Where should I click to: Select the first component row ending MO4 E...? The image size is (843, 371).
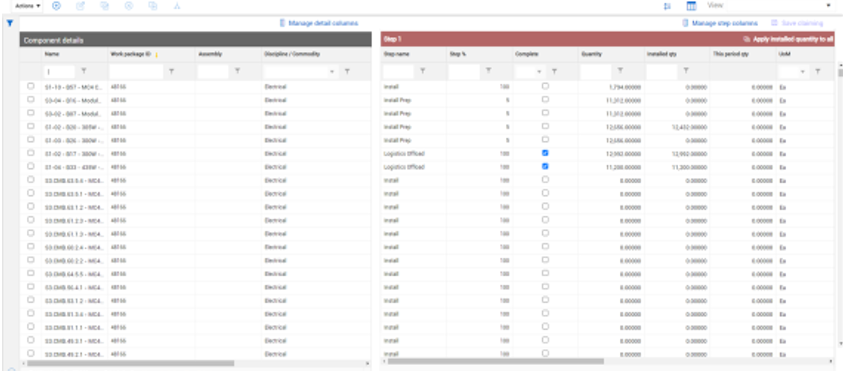(x=31, y=86)
